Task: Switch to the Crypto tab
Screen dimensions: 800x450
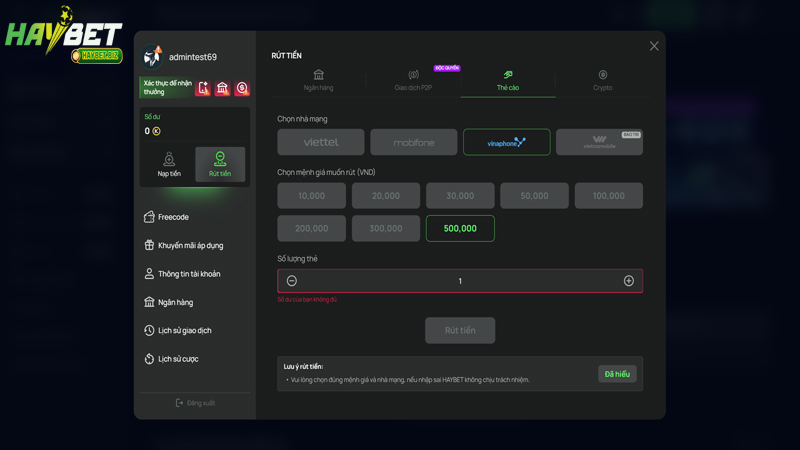Action: (602, 80)
